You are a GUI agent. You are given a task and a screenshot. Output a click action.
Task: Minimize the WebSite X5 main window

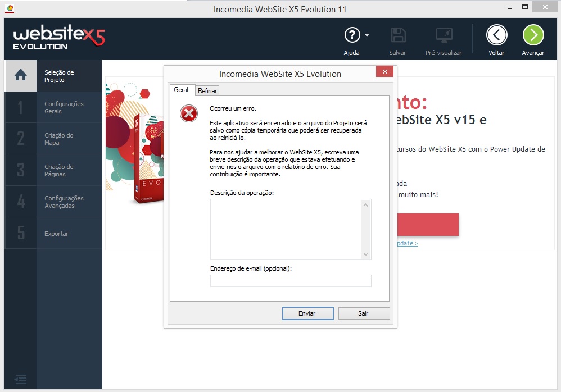[510, 8]
